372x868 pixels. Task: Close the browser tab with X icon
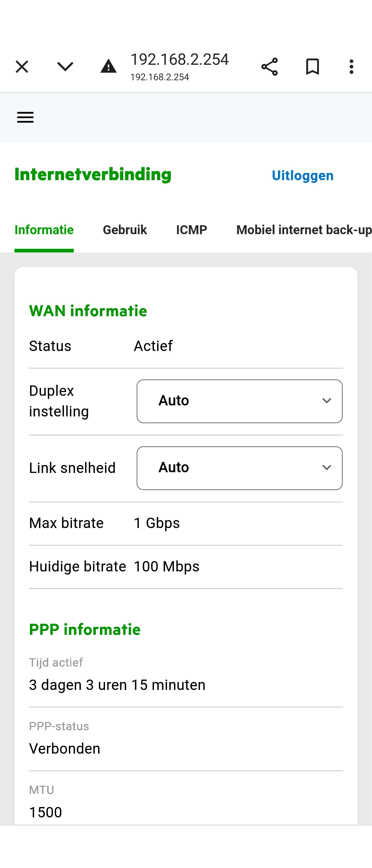(22, 67)
